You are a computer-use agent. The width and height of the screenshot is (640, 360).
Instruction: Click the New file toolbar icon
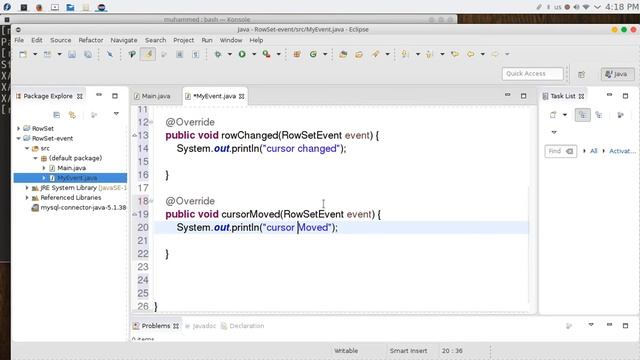coord(23,54)
